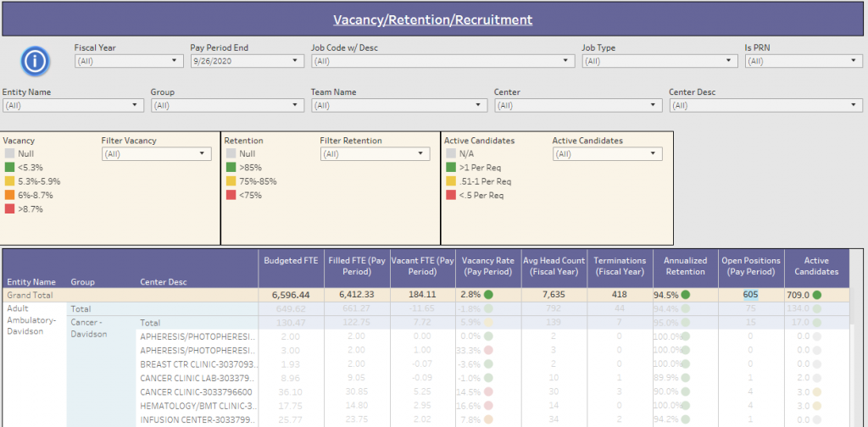
Task: Open the Fiscal Year dropdown
Action: pos(129,61)
